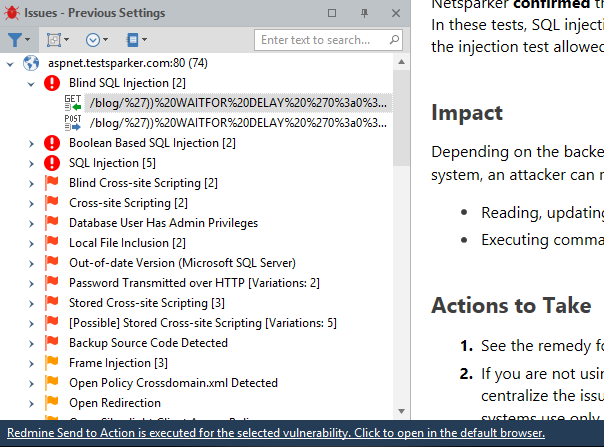The height and width of the screenshot is (447, 604).
Task: Click the globe icon for aspnet.testsparker.com
Action: pyautogui.click(x=31, y=62)
